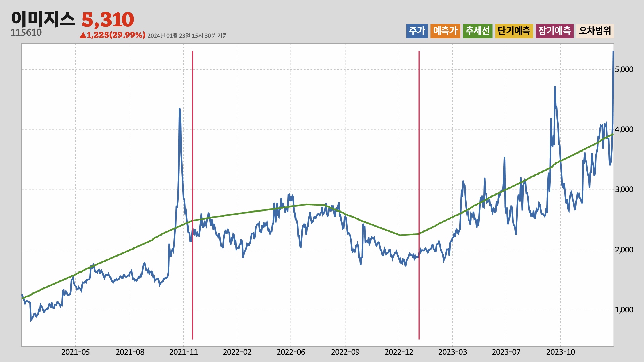Click the green trendline low point near 2022-12

[x=400, y=235]
